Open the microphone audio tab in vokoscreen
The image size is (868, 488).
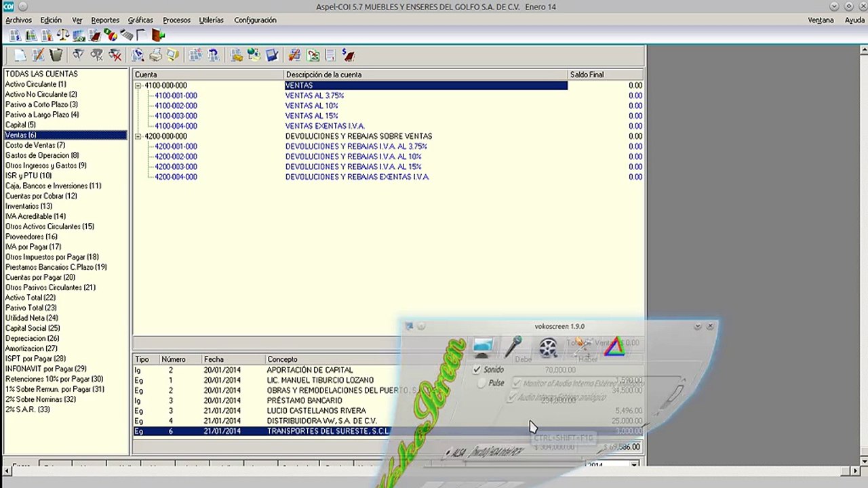click(x=515, y=347)
